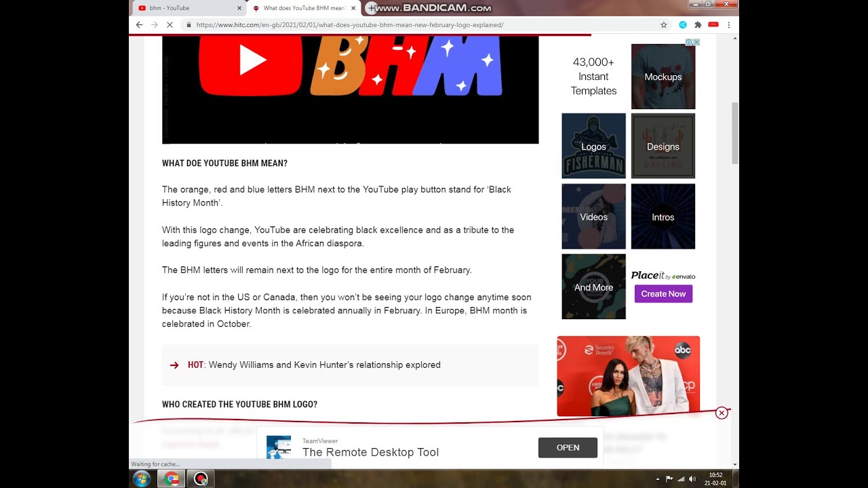The image size is (868, 488).
Task: Click the paragraph starting 'The BHM letters will remain'
Action: 317,270
